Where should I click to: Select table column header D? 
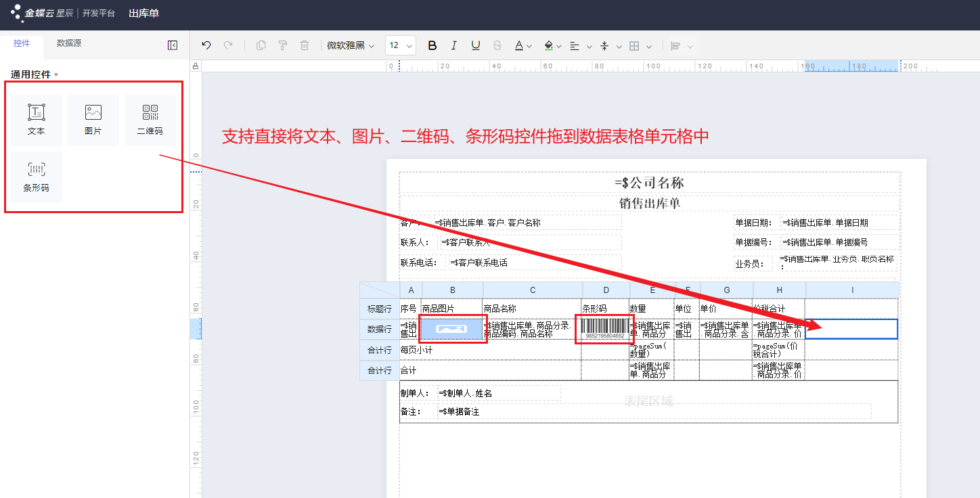coord(606,290)
